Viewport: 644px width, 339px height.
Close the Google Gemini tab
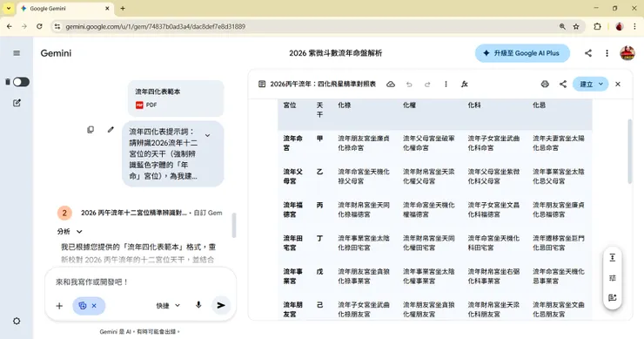pyautogui.click(x=107, y=8)
